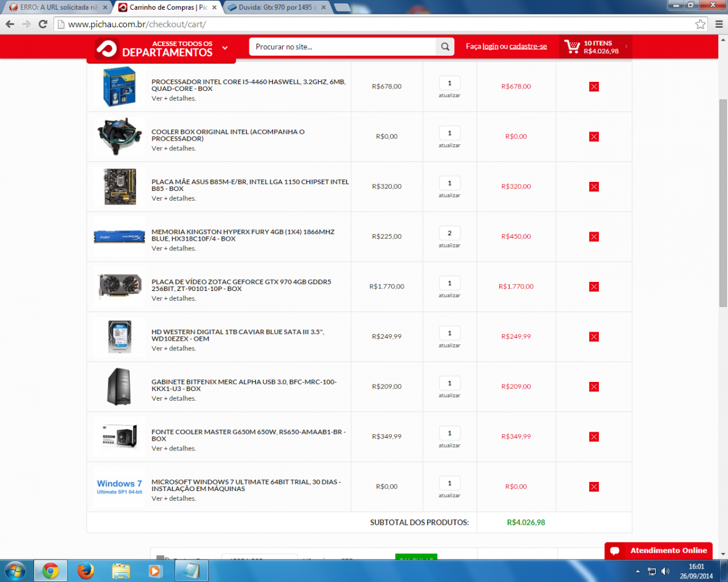Switch to the Duvida: Gtx 970 tab
This screenshot has width=728, height=582.
277,7
